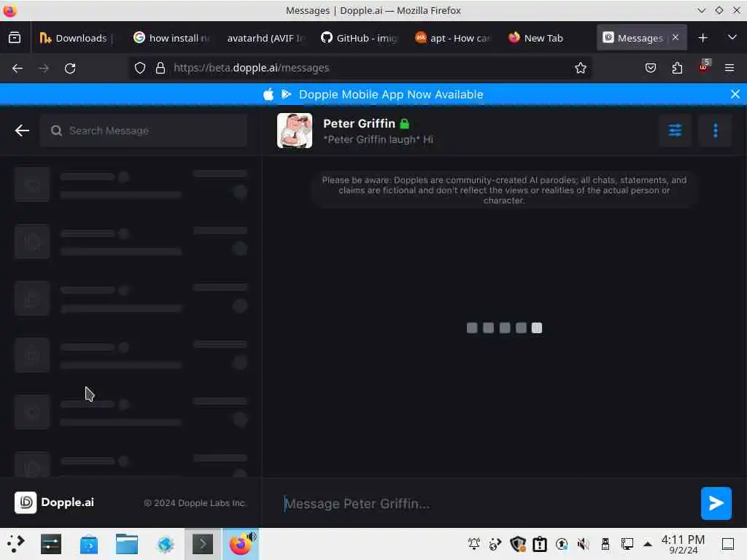The height and width of the screenshot is (560, 747).
Task: Switch to the 'apt - How can' tab
Action: [452, 38]
